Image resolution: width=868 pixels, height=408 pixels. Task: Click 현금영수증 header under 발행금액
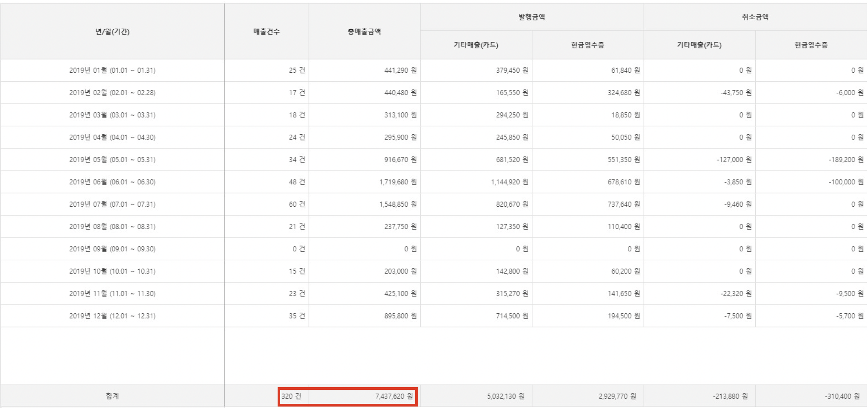587,45
